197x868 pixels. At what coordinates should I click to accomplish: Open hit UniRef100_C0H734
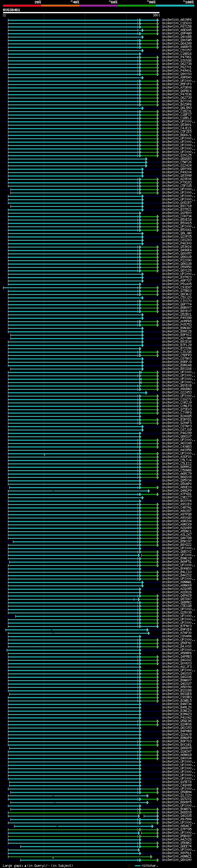177,216
